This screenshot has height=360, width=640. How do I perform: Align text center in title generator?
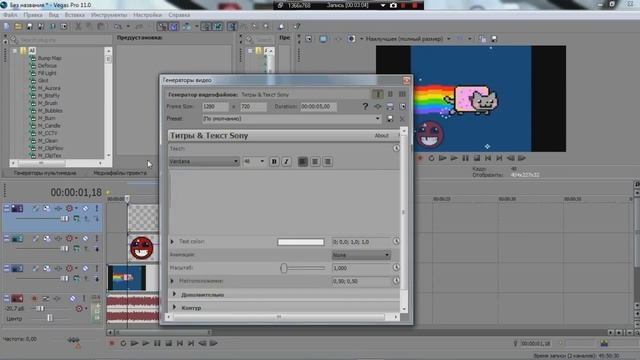point(315,162)
